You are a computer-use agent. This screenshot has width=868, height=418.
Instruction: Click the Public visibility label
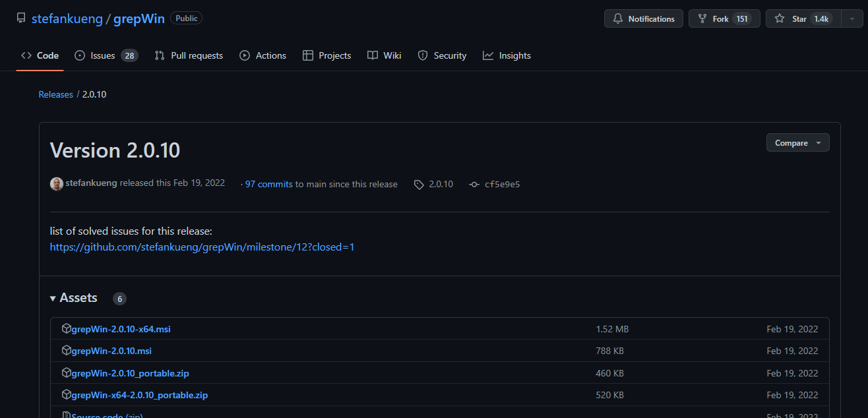coord(187,18)
